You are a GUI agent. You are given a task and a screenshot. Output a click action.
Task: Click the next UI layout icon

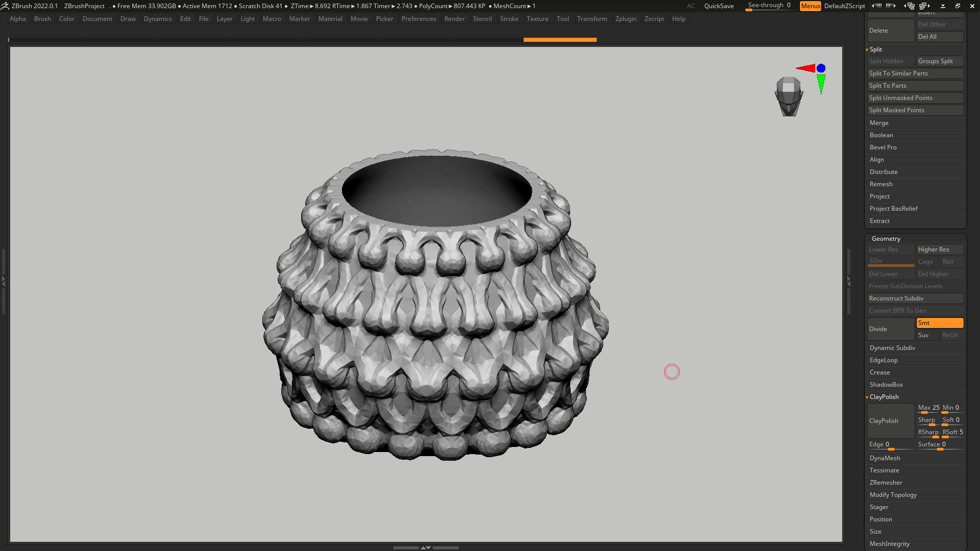[925, 6]
